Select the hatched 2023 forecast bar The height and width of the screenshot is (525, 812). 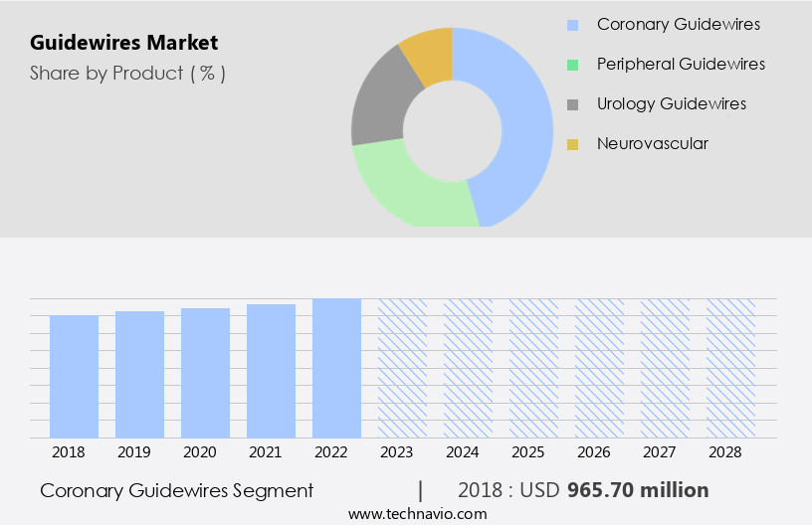pyautogui.click(x=402, y=368)
